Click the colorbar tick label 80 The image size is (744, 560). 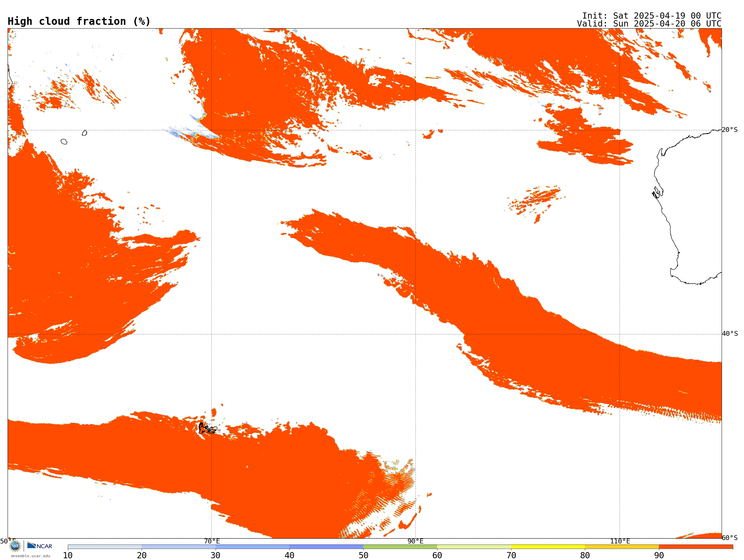(x=585, y=556)
